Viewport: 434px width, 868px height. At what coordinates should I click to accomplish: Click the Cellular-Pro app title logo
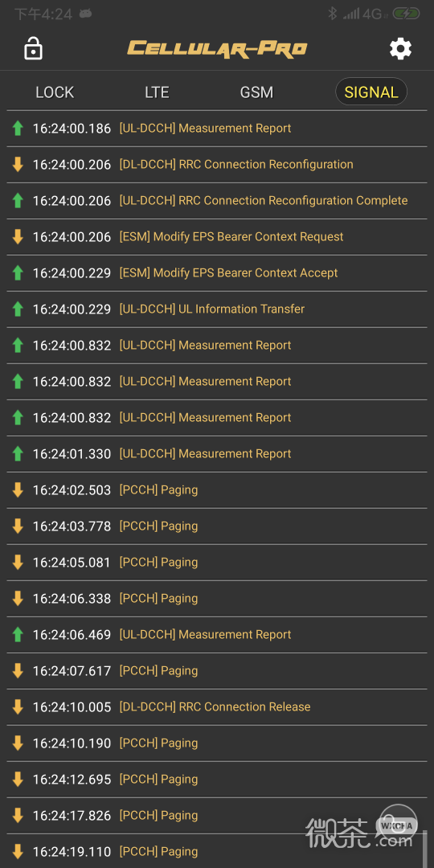(x=217, y=49)
